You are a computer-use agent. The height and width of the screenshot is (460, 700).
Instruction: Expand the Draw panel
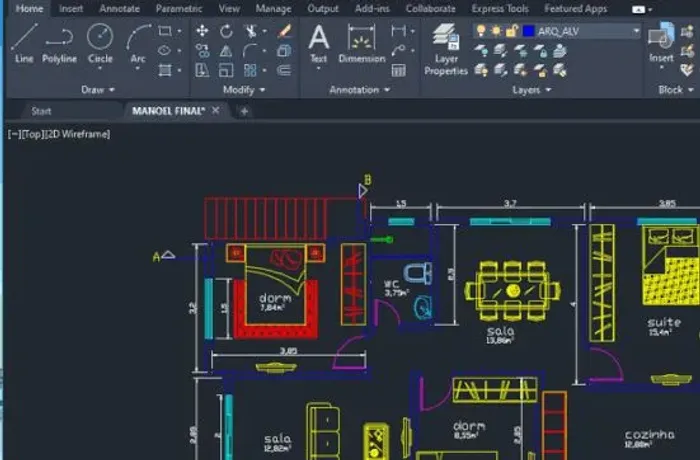coord(98,90)
